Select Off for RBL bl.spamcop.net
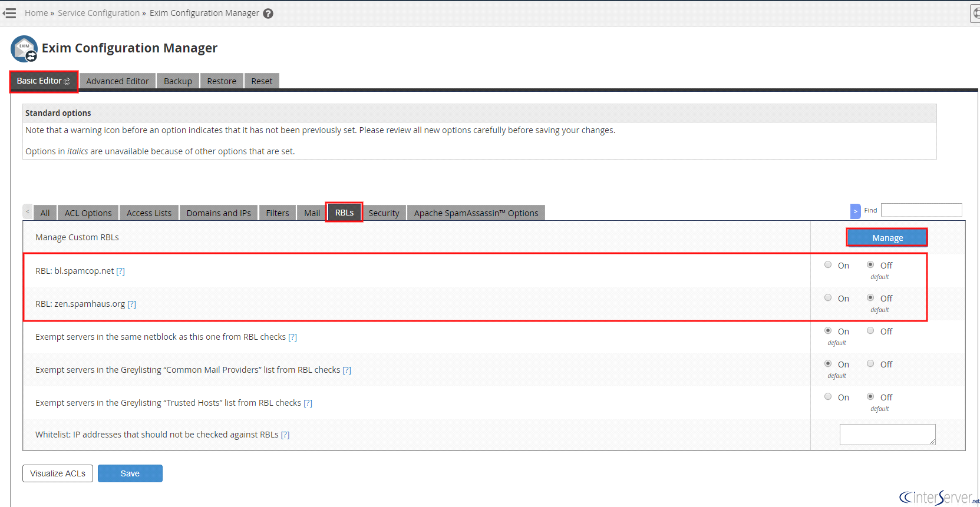The image size is (980, 507). (870, 265)
